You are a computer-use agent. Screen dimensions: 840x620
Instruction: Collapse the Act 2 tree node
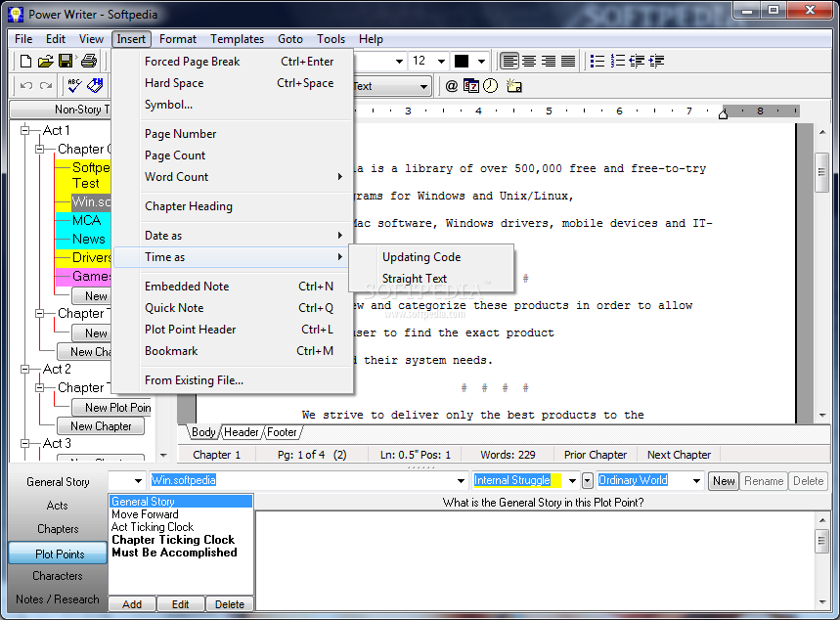[24, 369]
